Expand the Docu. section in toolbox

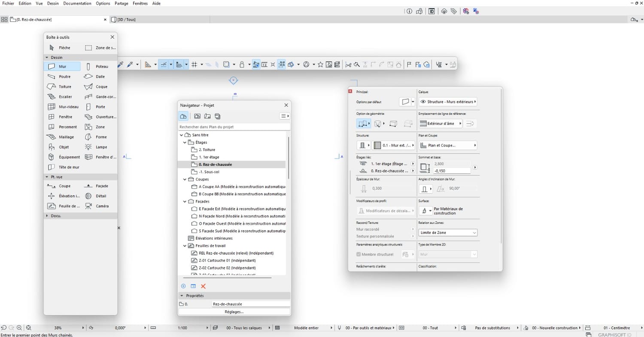click(47, 216)
